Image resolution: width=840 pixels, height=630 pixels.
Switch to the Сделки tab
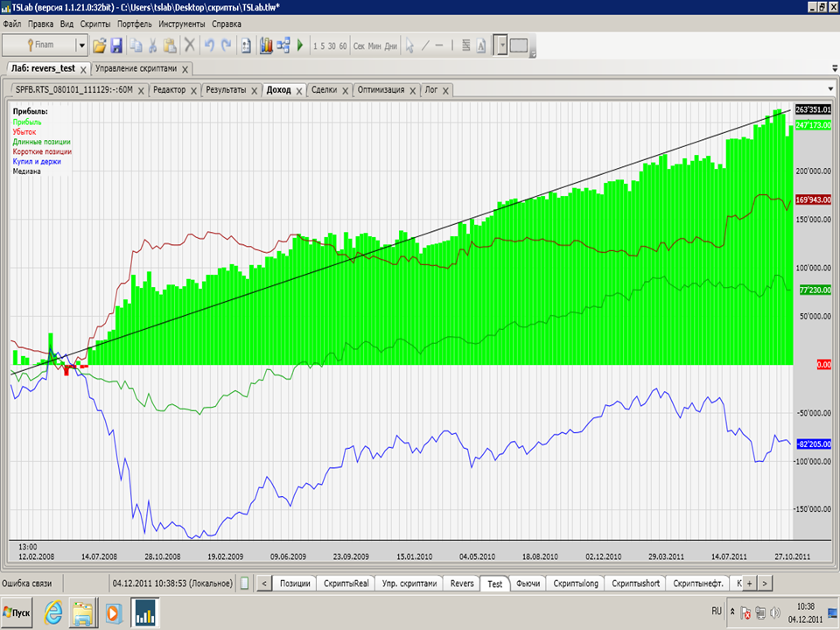click(x=324, y=90)
